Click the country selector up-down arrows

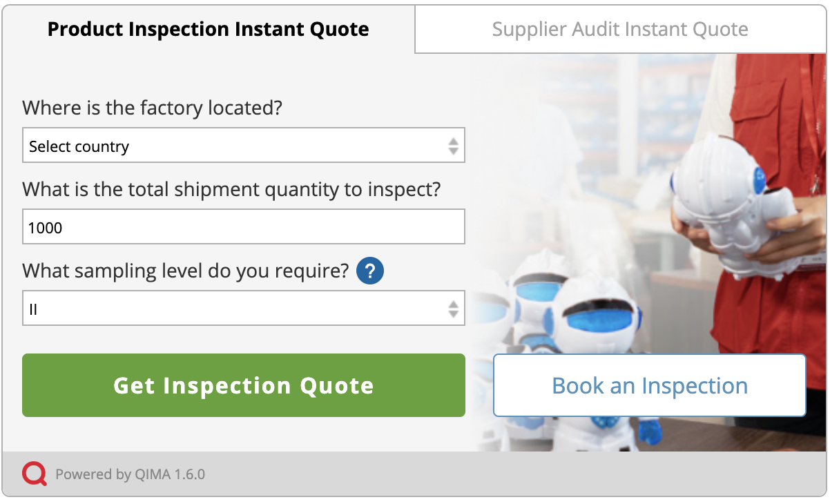453,146
